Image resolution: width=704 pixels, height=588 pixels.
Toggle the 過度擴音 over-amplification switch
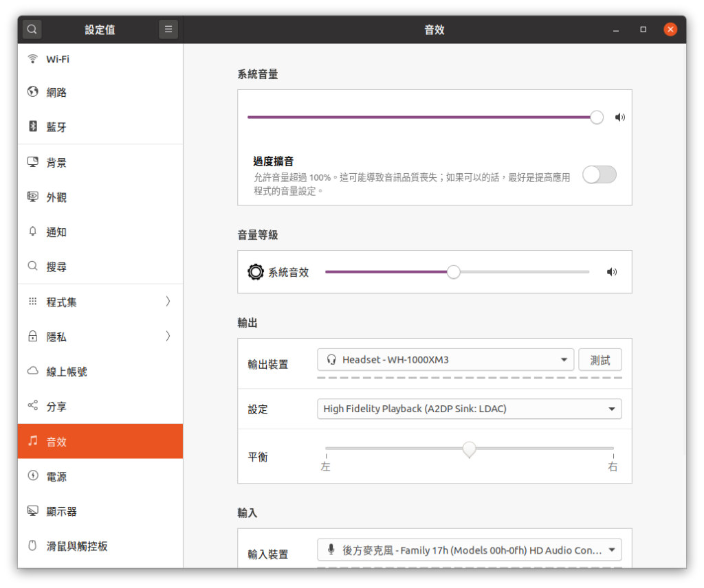(x=599, y=175)
